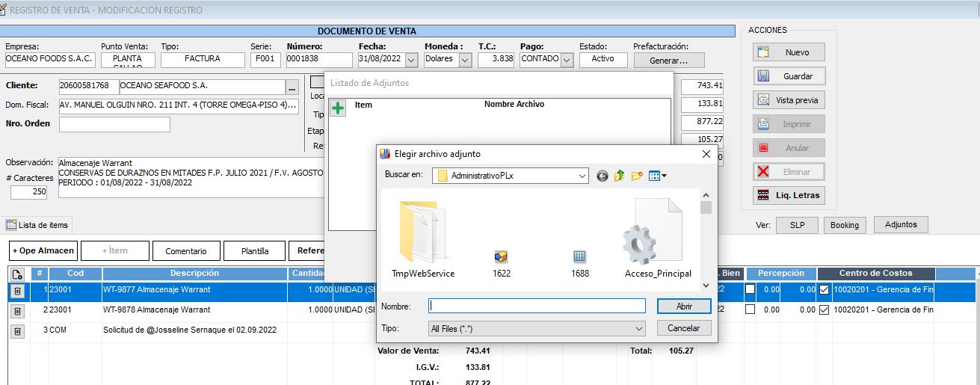Open the Tipo file type dropdown
The width and height of the screenshot is (980, 385).
coord(638,328)
